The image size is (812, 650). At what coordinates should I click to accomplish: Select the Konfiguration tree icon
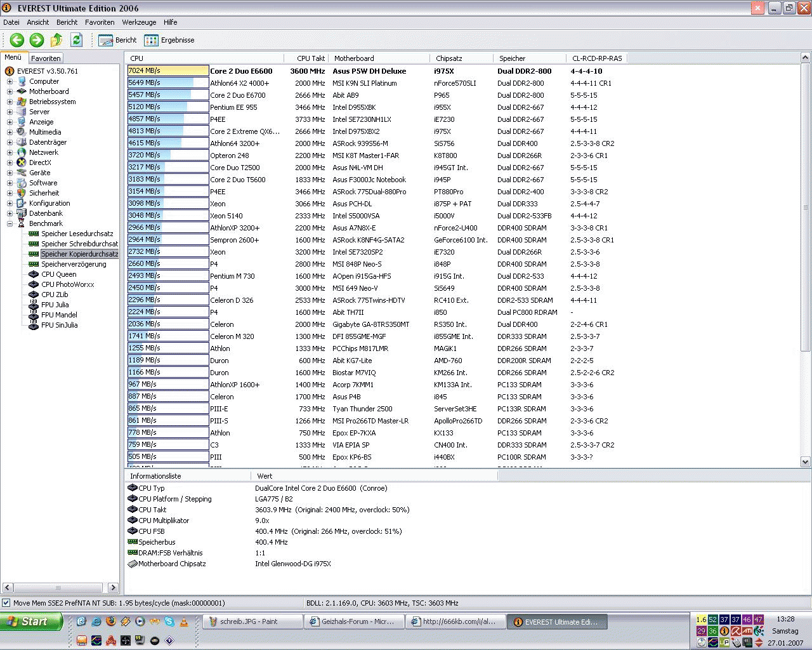coord(22,203)
